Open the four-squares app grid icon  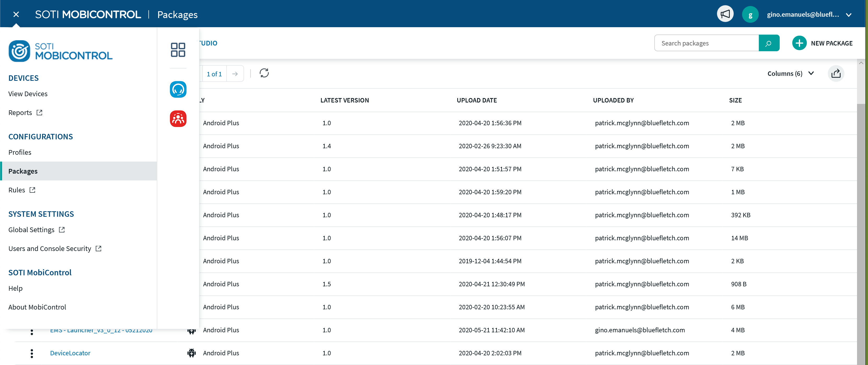[x=178, y=49]
